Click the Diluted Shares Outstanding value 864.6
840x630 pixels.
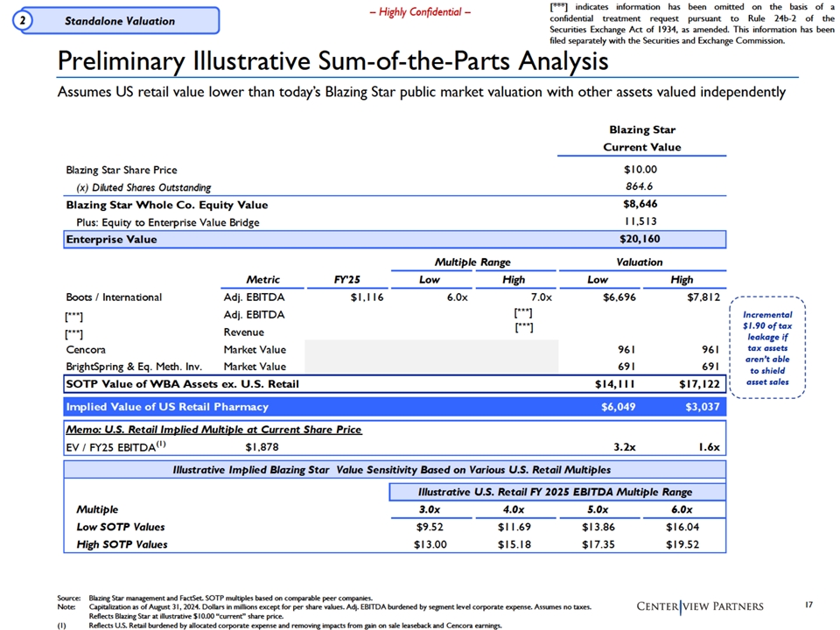point(639,186)
